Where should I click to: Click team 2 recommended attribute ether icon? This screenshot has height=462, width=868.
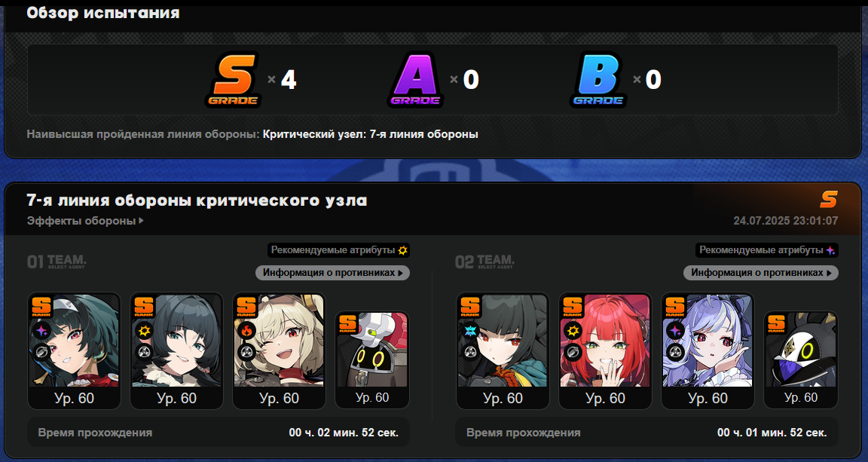830,250
